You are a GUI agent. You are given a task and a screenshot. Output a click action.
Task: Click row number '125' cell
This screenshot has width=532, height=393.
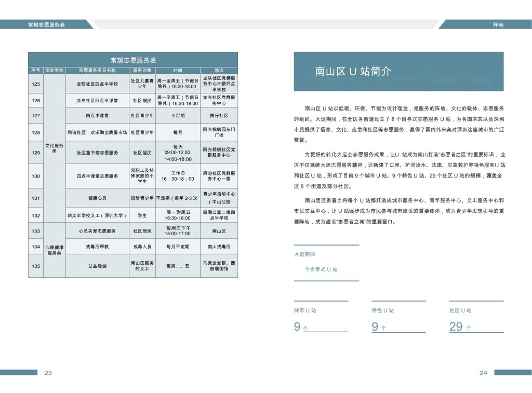click(36, 84)
